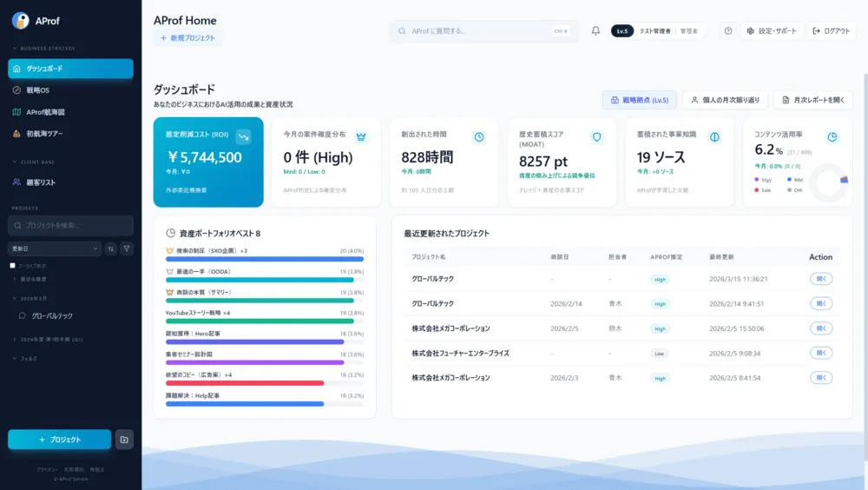Open the funnel filter icon in the PROJECTS panel
The height and width of the screenshot is (490, 868).
coord(127,248)
